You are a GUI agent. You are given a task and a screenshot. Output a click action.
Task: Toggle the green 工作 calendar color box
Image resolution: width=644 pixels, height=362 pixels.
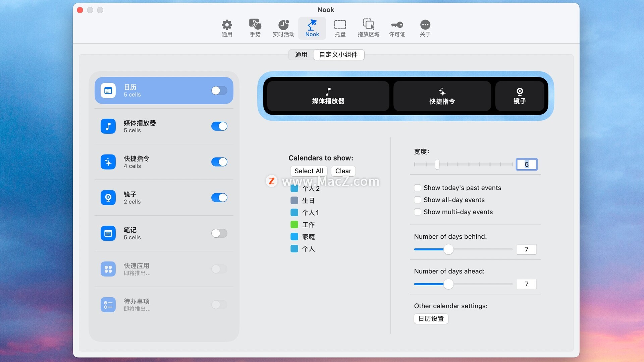[294, 225]
